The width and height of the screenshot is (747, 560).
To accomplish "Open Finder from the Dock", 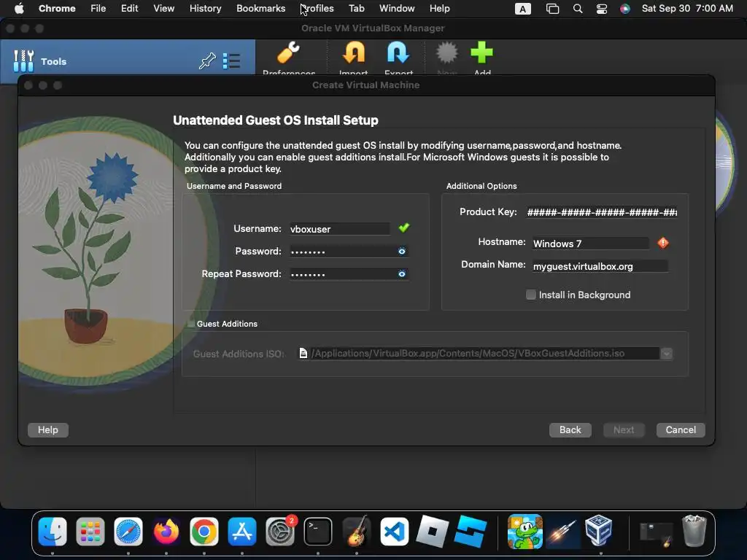I will coord(53,532).
